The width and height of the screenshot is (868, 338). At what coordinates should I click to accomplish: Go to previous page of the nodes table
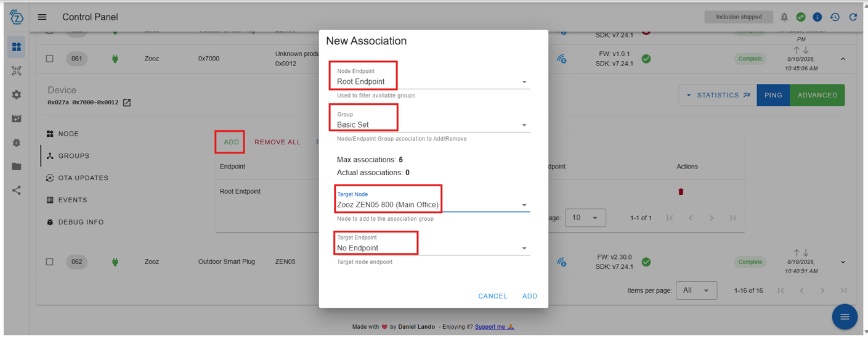click(801, 291)
